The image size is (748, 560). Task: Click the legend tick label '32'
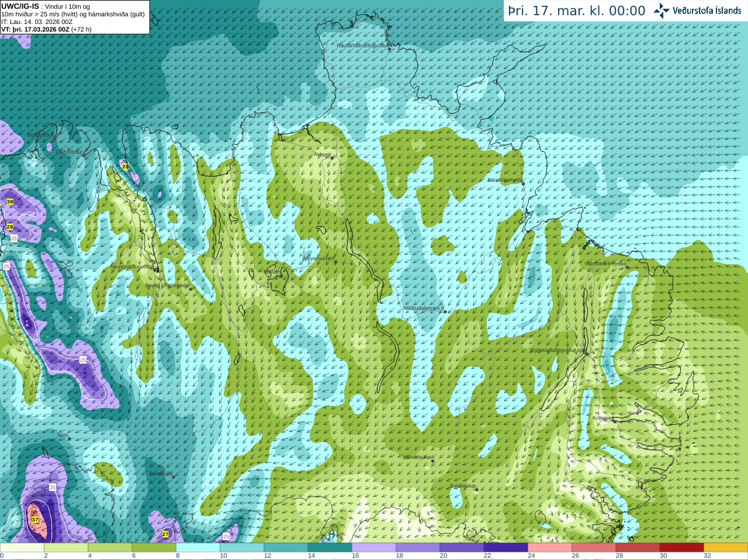coord(707,556)
